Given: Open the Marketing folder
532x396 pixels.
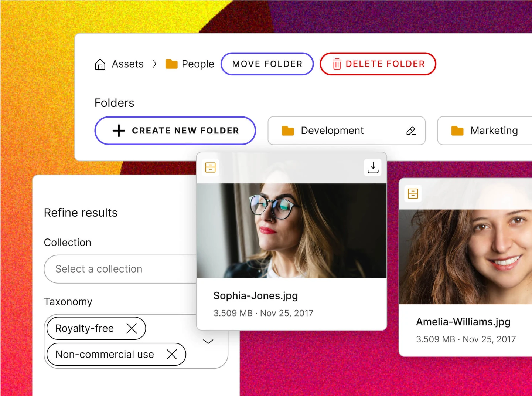Looking at the screenshot, I should click(x=488, y=131).
